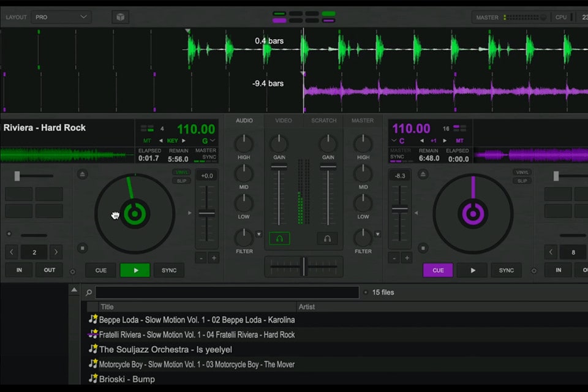588x392 pixels.
Task: Shift right deck key up arrow
Action: [x=445, y=141]
